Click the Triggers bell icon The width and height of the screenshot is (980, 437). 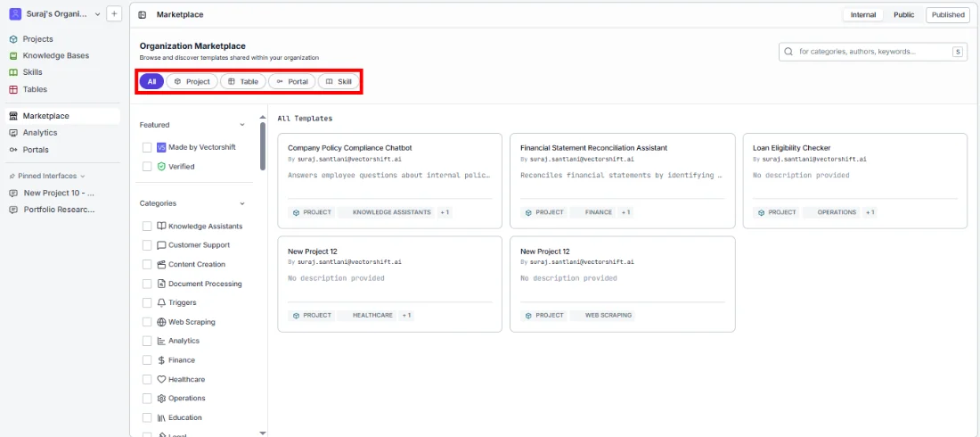(x=161, y=302)
